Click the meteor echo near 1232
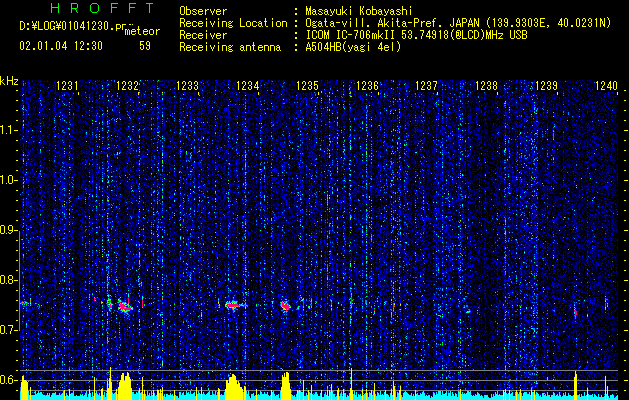 [125, 307]
